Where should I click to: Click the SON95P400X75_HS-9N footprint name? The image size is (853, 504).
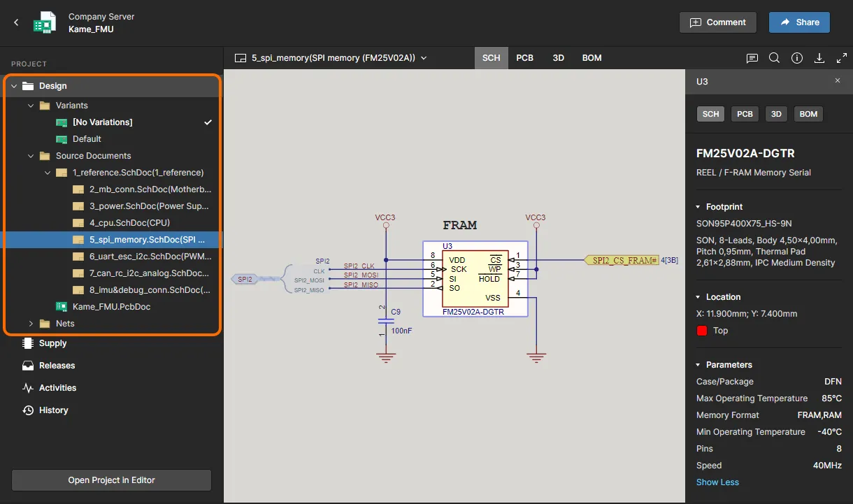pyautogui.click(x=744, y=224)
